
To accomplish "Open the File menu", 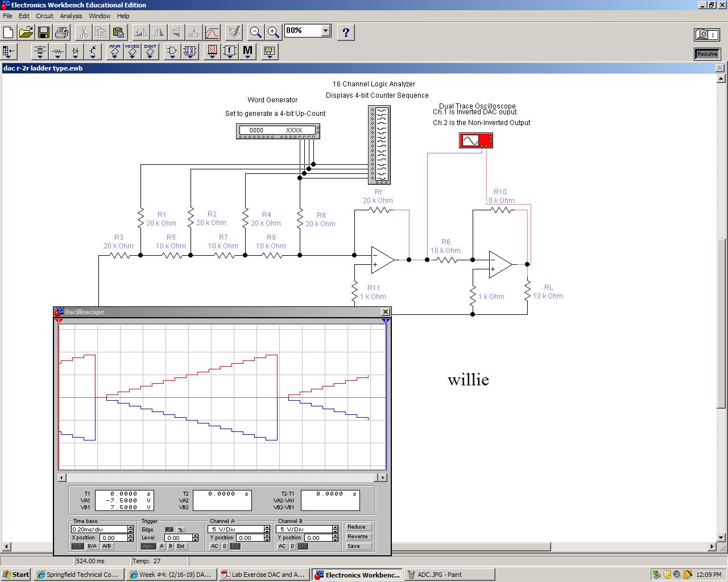I will pos(7,16).
